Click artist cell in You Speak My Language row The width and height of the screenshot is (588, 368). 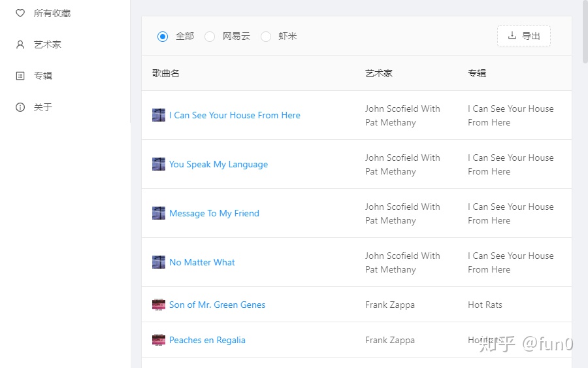click(x=402, y=164)
